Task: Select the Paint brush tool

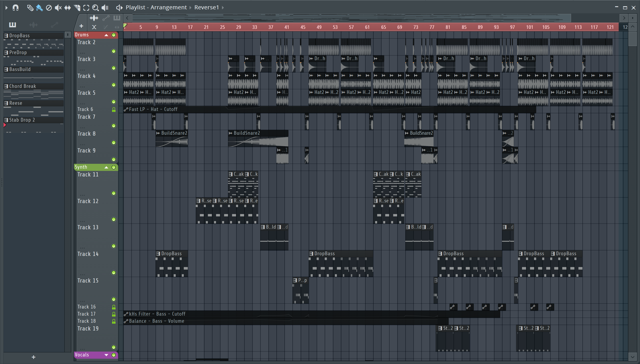Action: click(39, 8)
